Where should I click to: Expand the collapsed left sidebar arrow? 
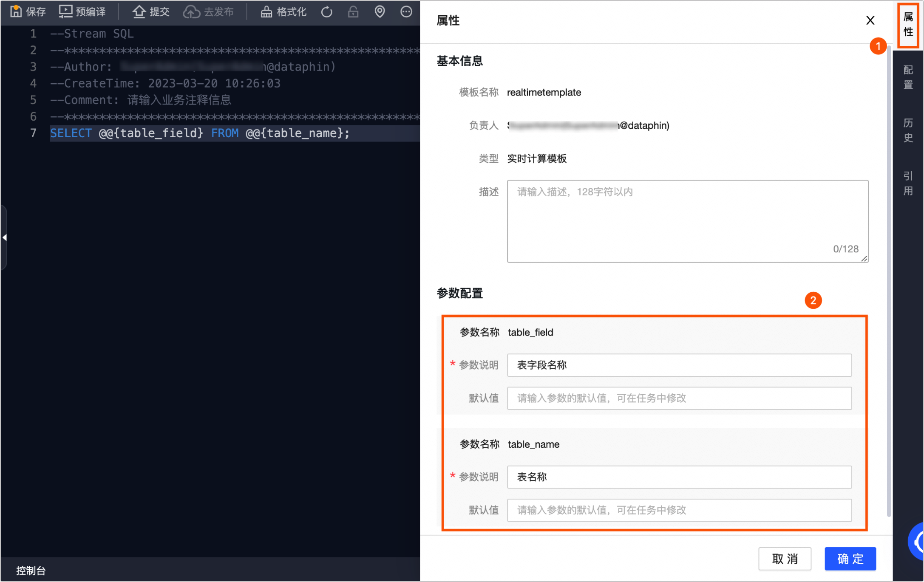tap(4, 237)
